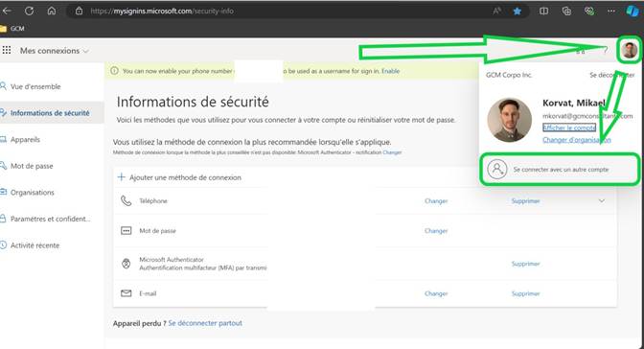Click the info icon in notification banner
Image resolution: width=644 pixels, height=349 pixels.
(x=115, y=71)
